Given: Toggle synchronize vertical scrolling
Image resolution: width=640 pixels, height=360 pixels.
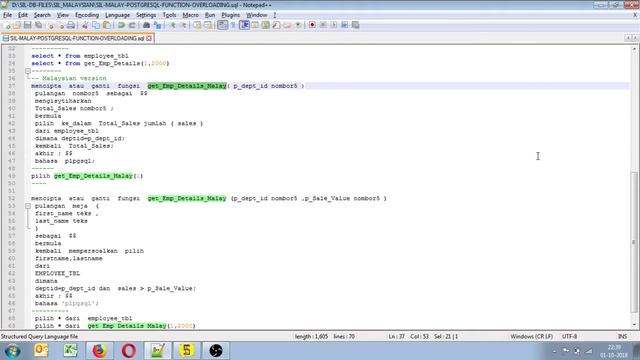Looking at the screenshot, I should pyautogui.click(x=197, y=25).
